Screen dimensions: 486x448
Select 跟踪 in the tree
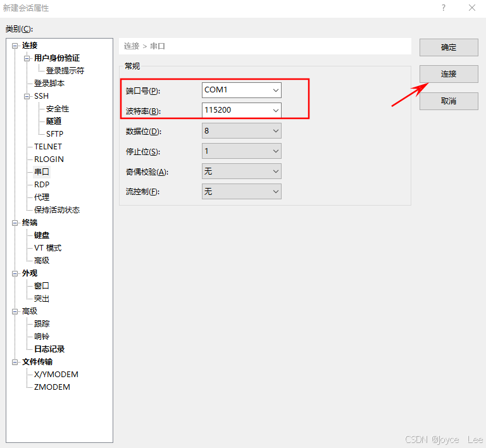coord(42,324)
